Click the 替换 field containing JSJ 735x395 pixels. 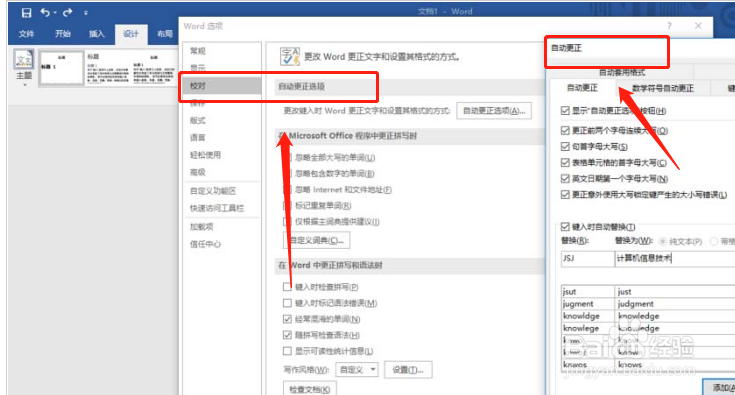coord(587,258)
